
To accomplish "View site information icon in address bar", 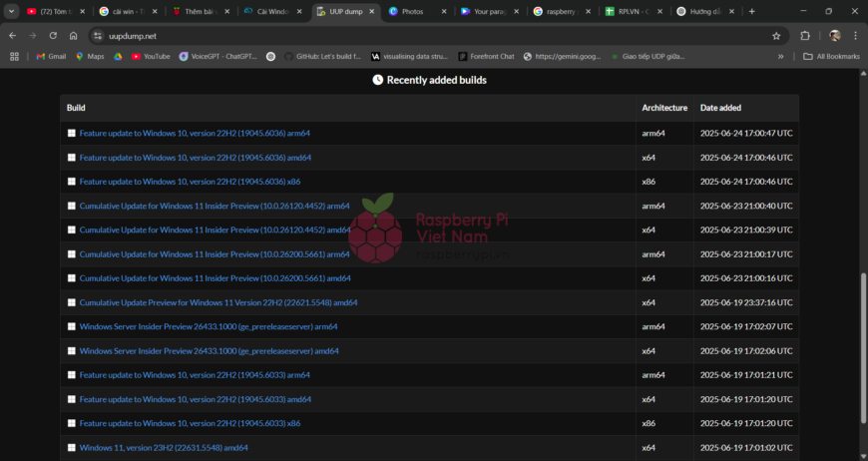I will (x=98, y=36).
